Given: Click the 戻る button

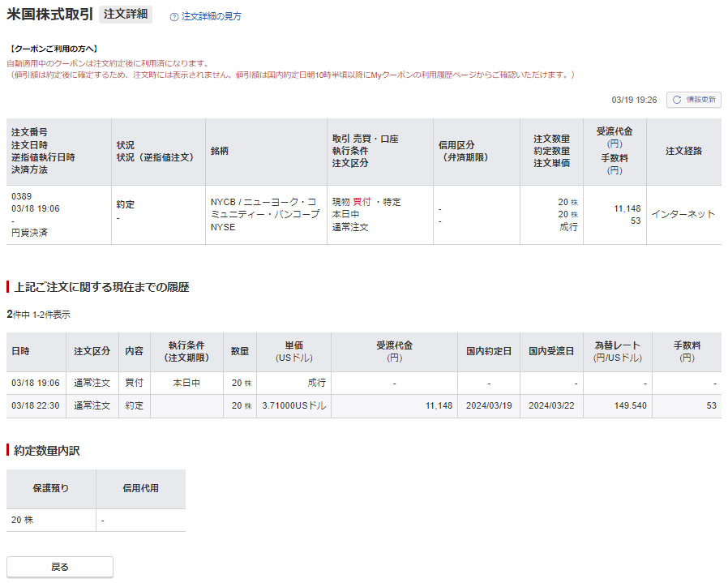Looking at the screenshot, I should click(60, 567).
